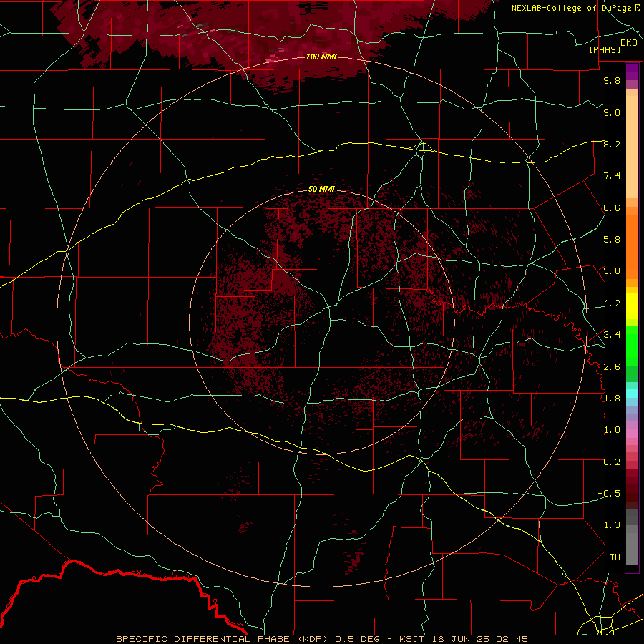
Task: Click the -1.3 scale value
Action: pos(609,525)
